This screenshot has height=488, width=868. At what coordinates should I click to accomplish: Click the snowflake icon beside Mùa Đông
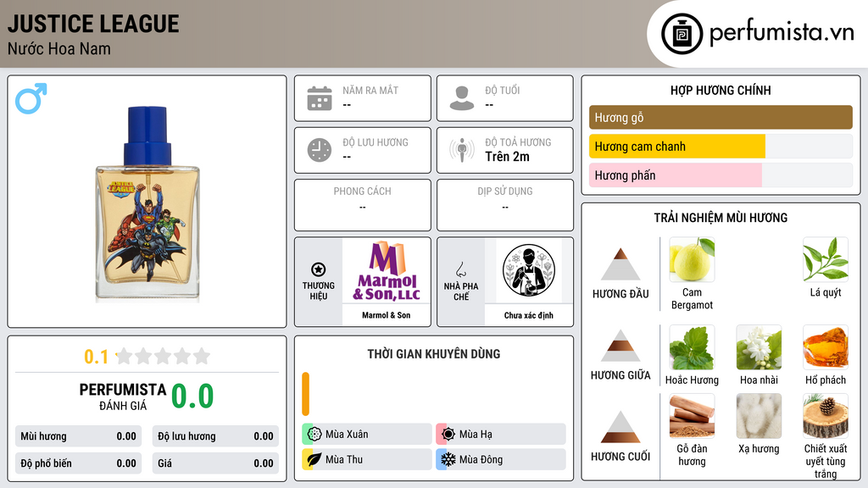coord(448,459)
